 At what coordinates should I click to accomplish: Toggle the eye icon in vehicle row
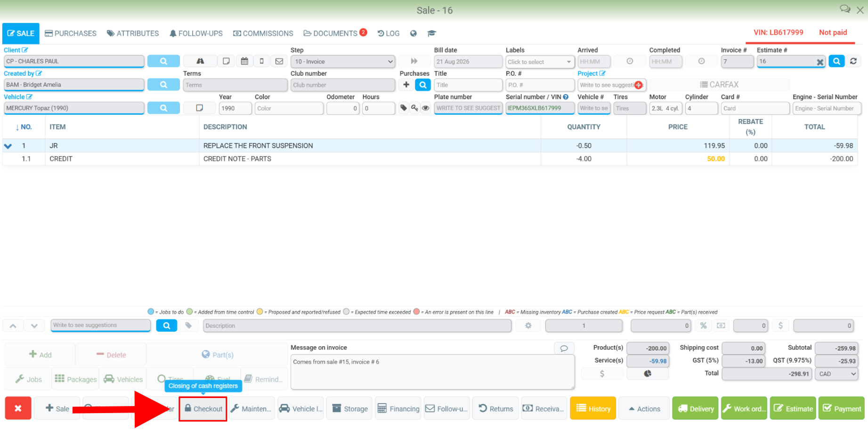pos(426,108)
